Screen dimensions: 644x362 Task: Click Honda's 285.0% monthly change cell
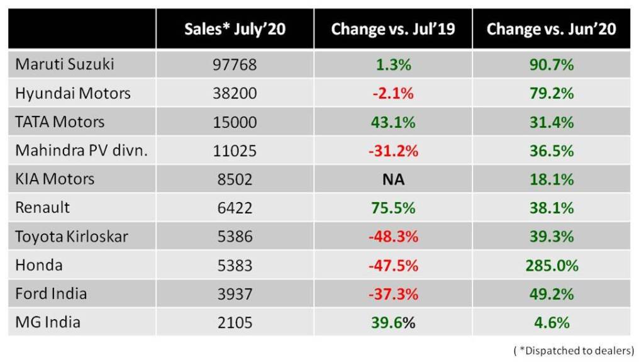click(551, 265)
